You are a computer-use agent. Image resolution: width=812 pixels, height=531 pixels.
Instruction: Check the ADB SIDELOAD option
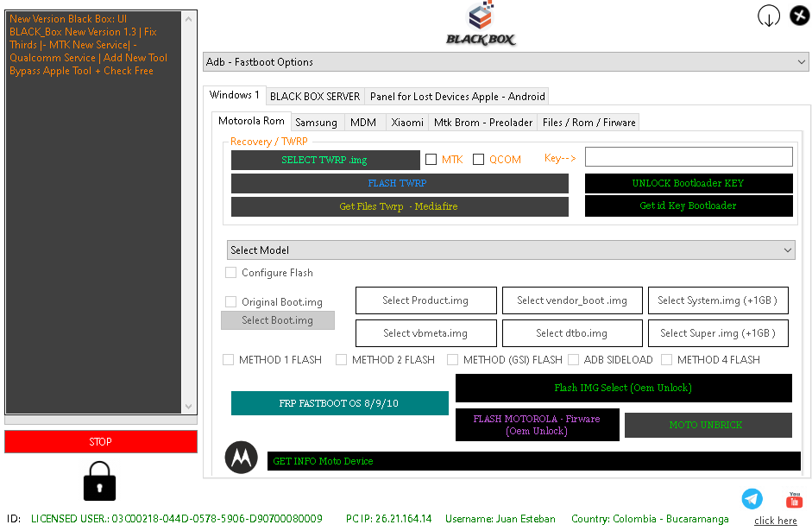point(573,359)
